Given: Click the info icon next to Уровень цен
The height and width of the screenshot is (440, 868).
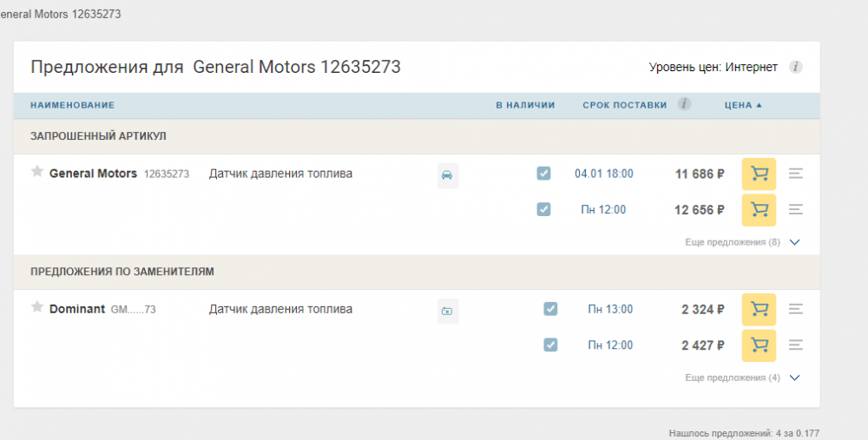Looking at the screenshot, I should (x=795, y=67).
